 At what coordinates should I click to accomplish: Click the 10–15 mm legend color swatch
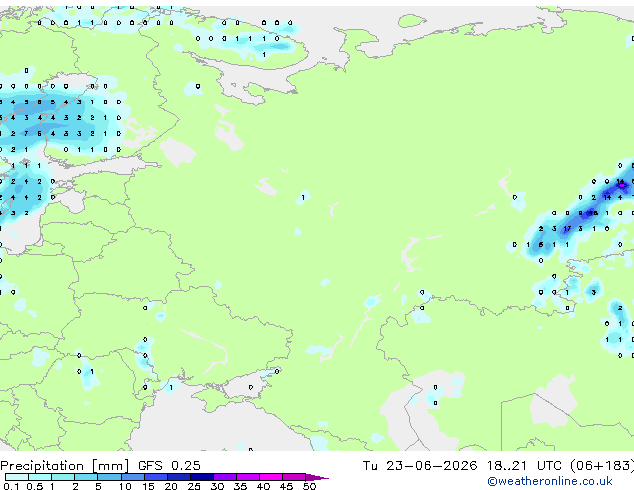[132, 477]
